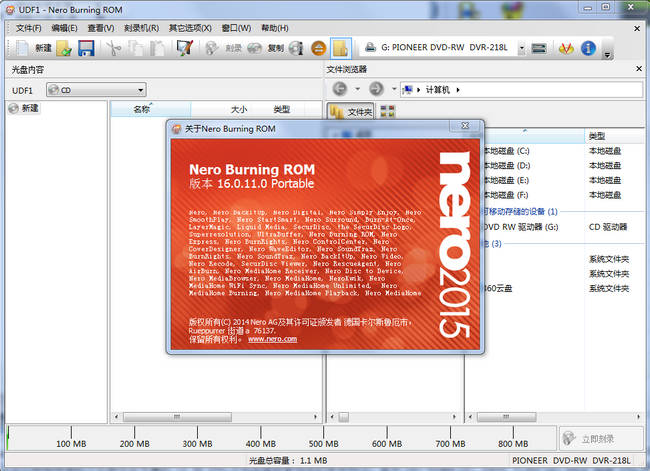Click the Copy disc (复制) toolbar icon
The height and width of the screenshot is (471, 650).
click(254, 48)
